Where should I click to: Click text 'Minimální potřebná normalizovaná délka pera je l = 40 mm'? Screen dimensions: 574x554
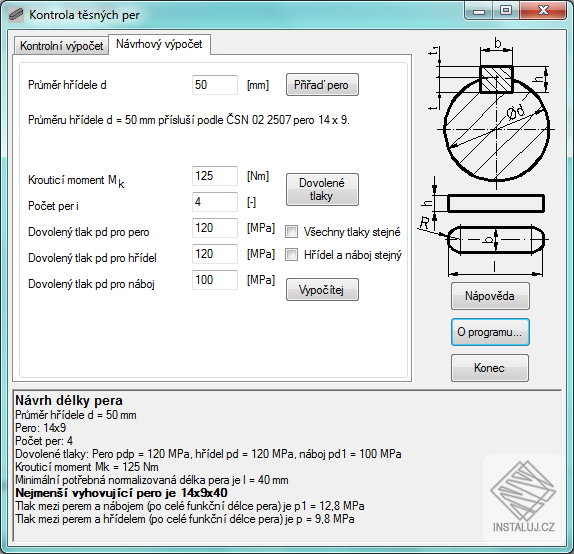pos(152,480)
